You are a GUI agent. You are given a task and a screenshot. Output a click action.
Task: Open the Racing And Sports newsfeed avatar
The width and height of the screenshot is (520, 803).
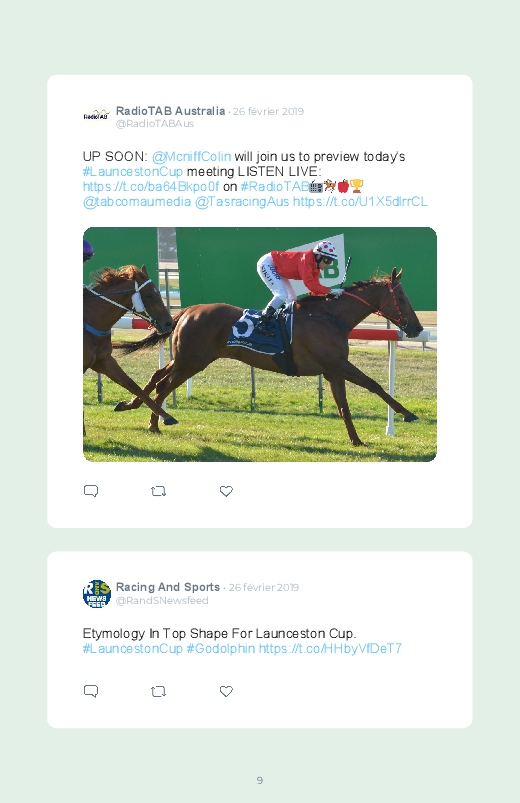[x=97, y=594]
